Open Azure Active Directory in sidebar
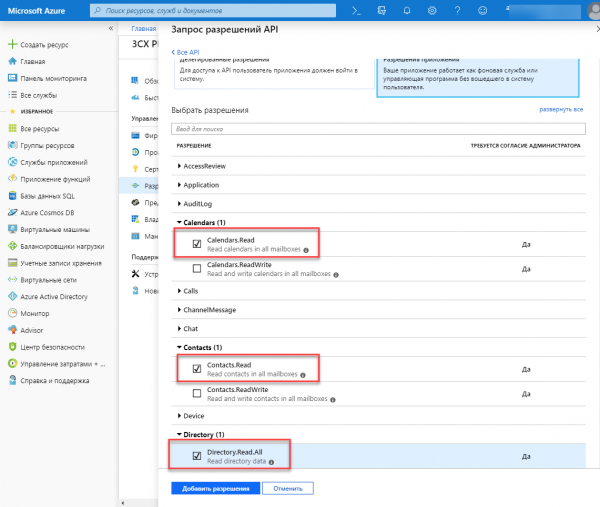The width and height of the screenshot is (600, 507). [x=55, y=297]
